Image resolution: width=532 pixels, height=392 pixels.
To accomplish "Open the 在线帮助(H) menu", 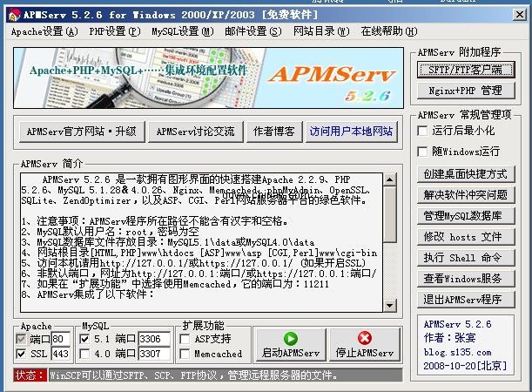I will pos(389,31).
